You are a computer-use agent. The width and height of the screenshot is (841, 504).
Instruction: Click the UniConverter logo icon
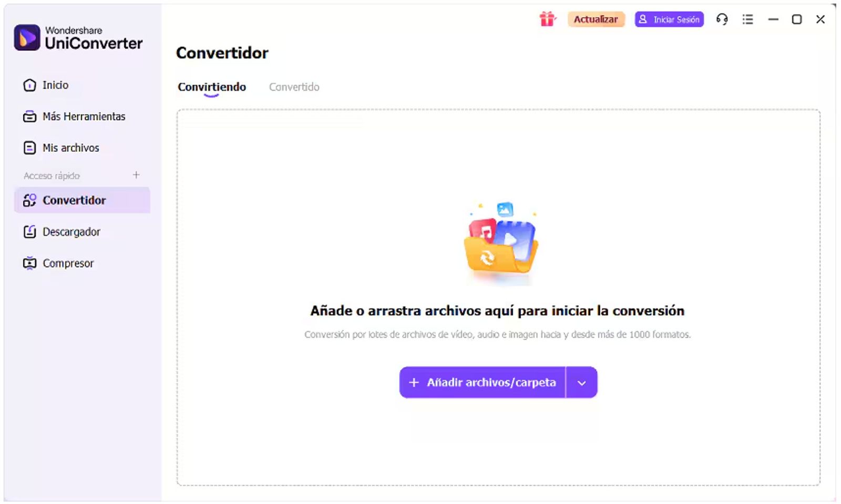(27, 37)
